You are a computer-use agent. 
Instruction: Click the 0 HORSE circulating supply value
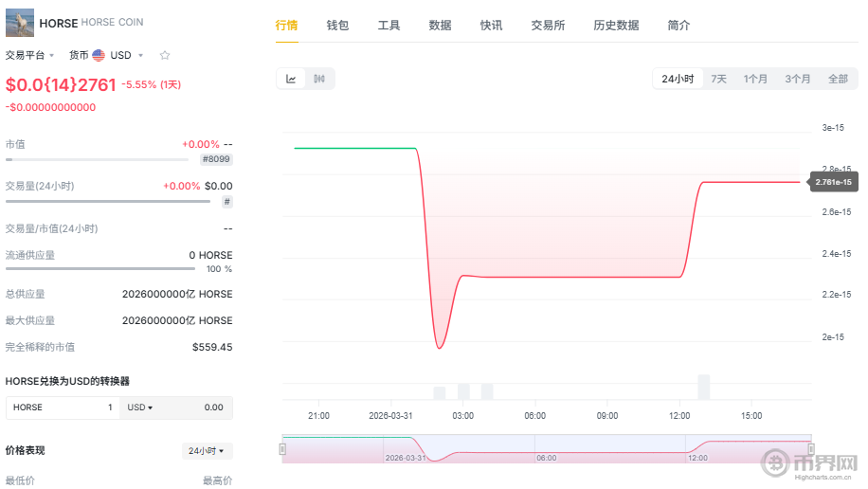click(x=210, y=256)
